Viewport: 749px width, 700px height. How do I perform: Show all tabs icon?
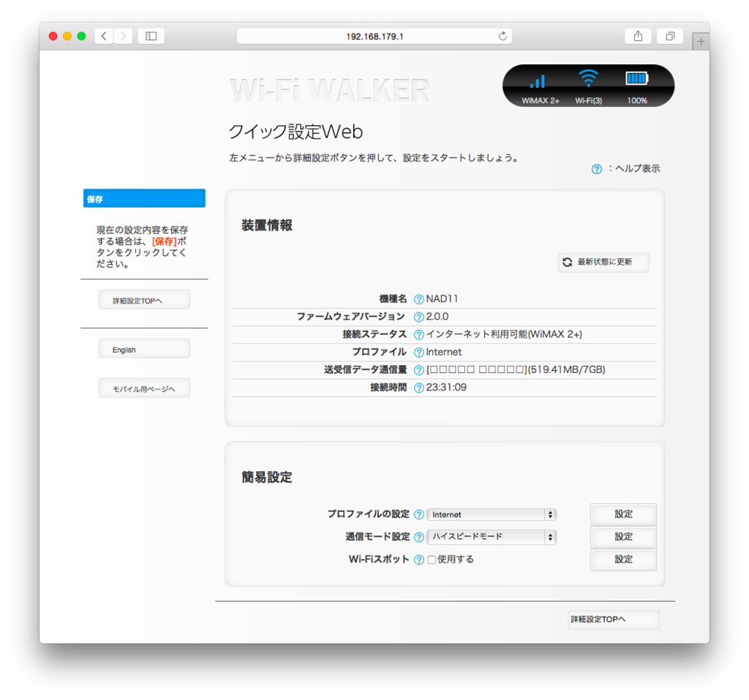[x=670, y=36]
